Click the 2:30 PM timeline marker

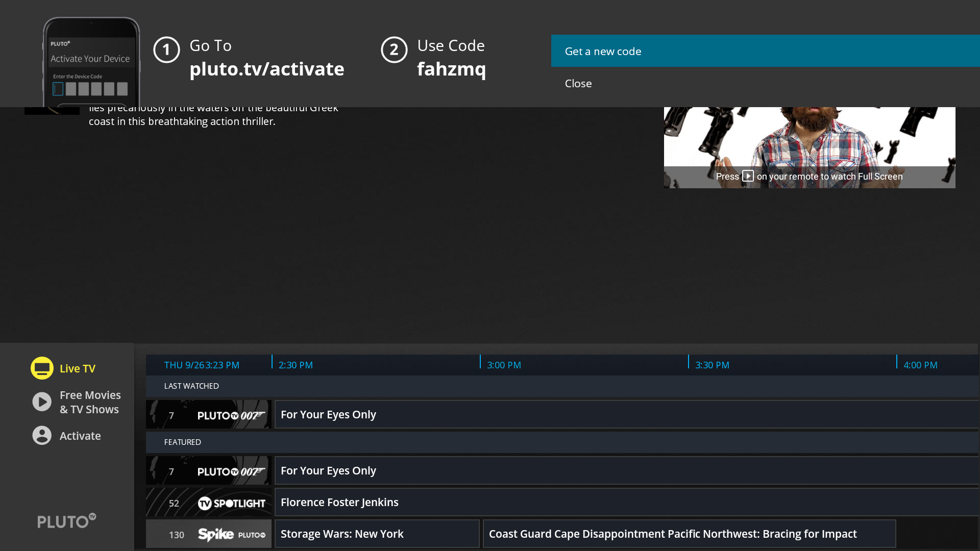click(296, 365)
